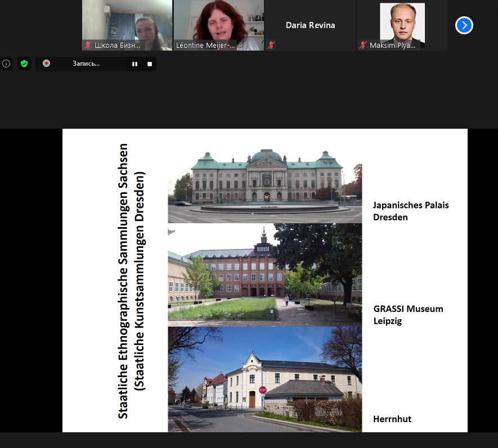Viewport: 498px width, 448px height.
Task: Select Школа Бизн... participant video
Action: (127, 22)
